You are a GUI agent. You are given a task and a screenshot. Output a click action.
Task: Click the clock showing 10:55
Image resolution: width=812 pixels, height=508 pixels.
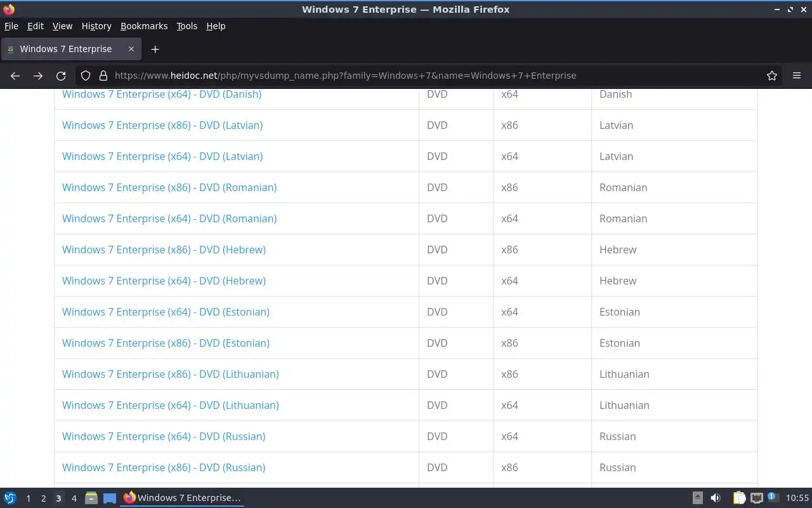(797, 498)
